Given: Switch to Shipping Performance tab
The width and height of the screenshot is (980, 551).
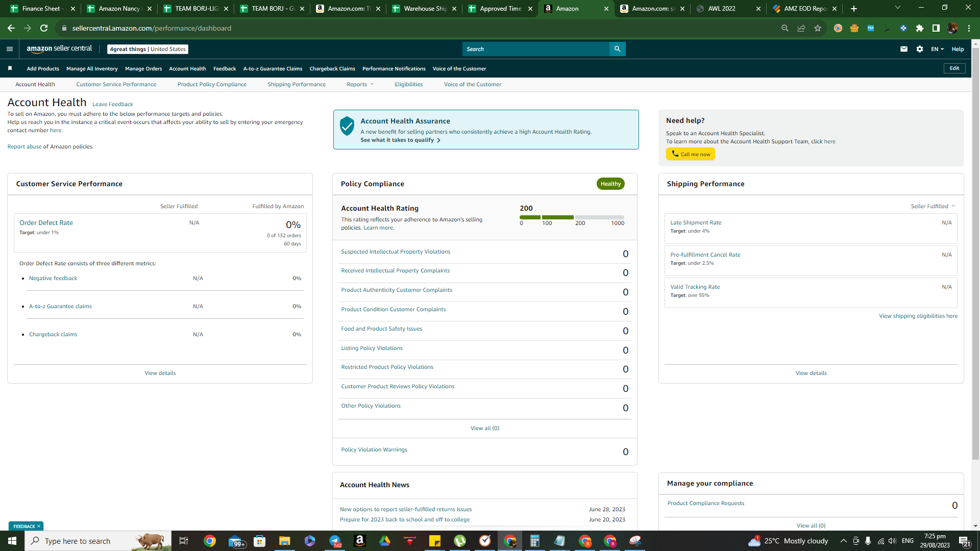Looking at the screenshot, I should coord(297,84).
